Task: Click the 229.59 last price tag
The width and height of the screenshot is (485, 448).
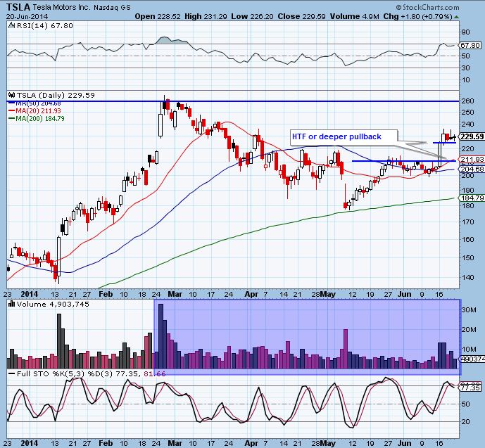Action: pyautogui.click(x=472, y=136)
